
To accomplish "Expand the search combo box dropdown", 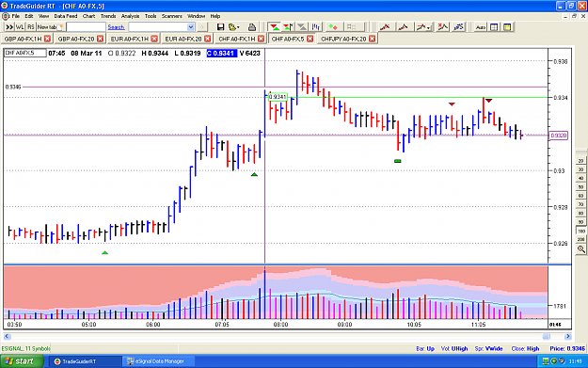I will click(190, 27).
